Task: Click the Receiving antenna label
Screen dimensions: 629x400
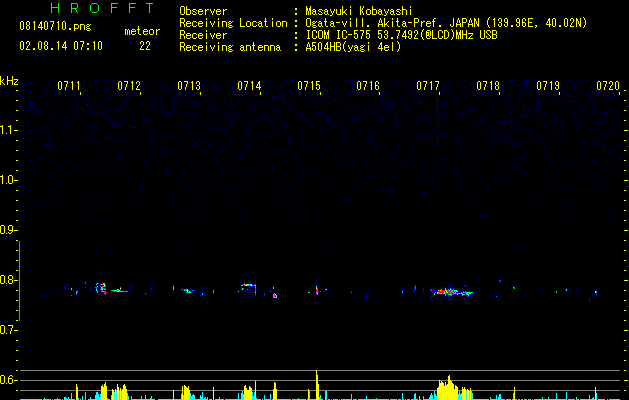Action: point(230,47)
